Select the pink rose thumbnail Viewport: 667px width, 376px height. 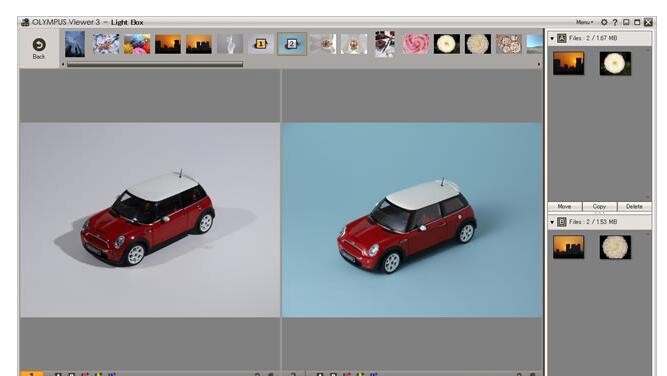[x=416, y=44]
